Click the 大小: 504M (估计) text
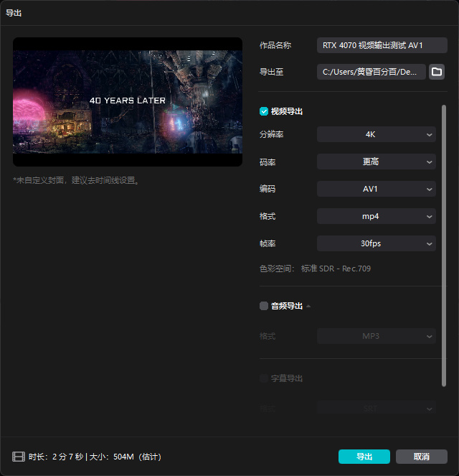Image resolution: width=459 pixels, height=476 pixels. (126, 457)
